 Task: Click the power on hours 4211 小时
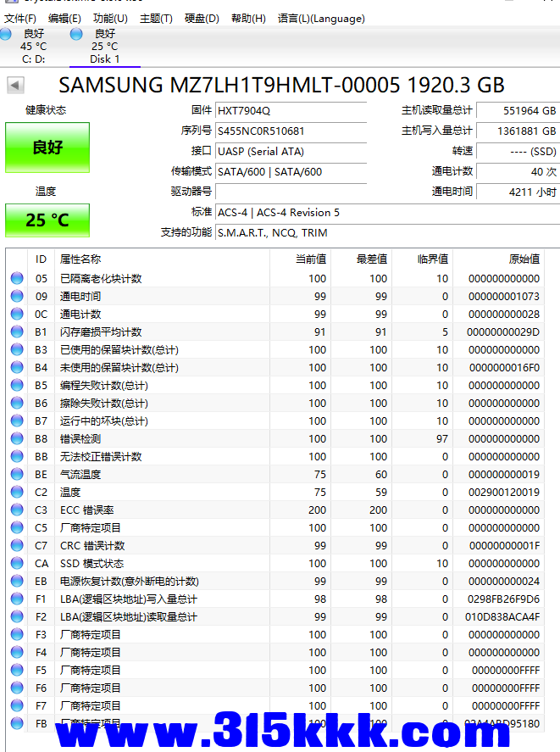tap(518, 192)
